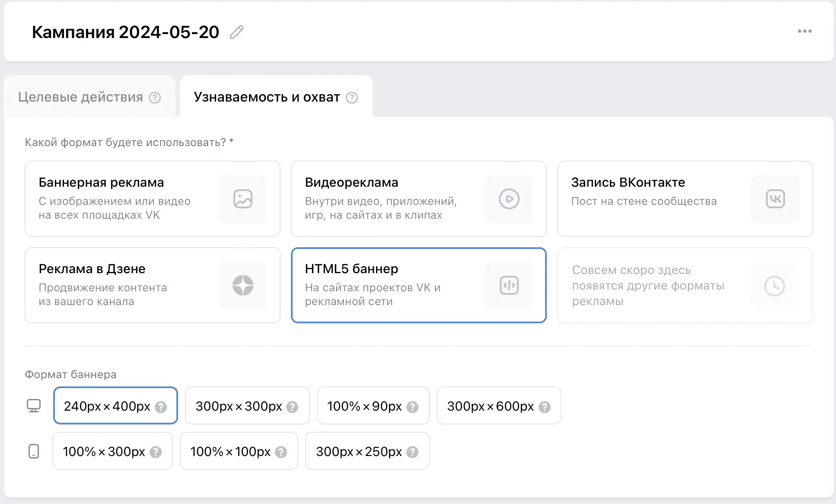Screen dimensions: 836x504
Task: Click the VK logo icon in Запись ВКонтакте
Action: tap(775, 199)
